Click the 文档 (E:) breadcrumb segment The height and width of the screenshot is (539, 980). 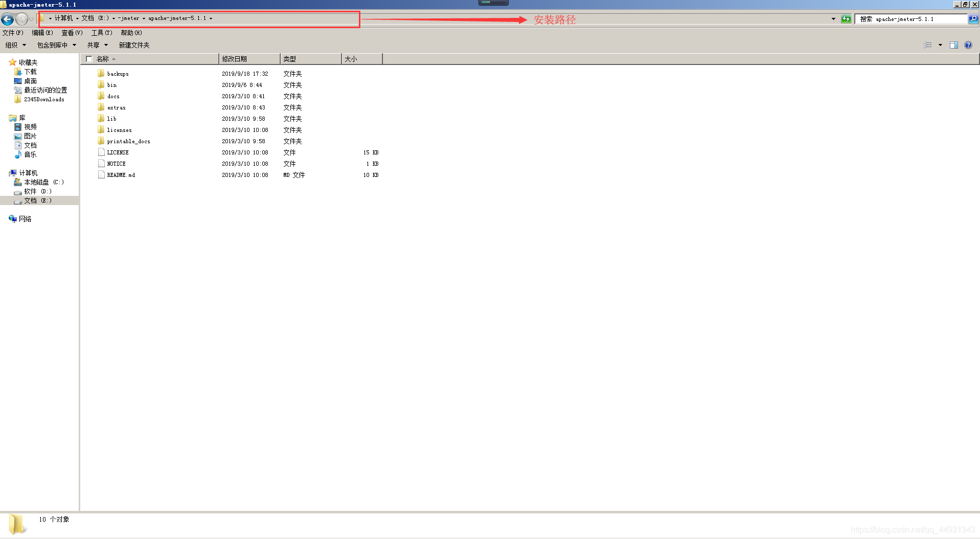[x=95, y=18]
